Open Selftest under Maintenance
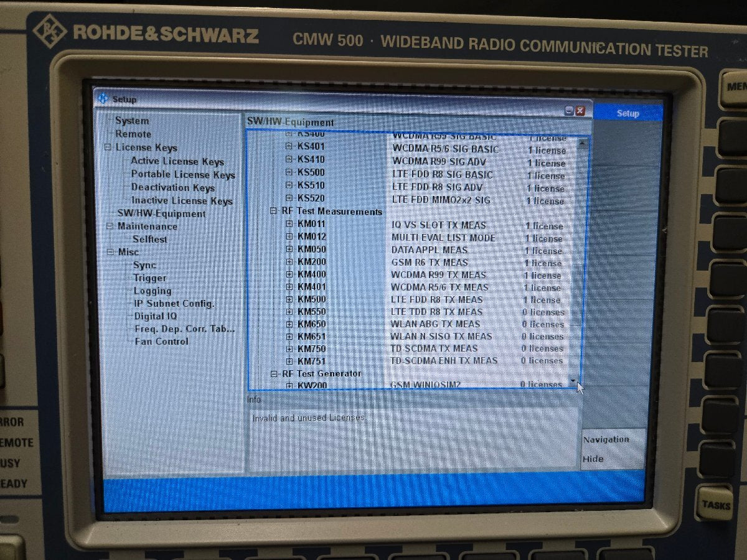 [149, 239]
